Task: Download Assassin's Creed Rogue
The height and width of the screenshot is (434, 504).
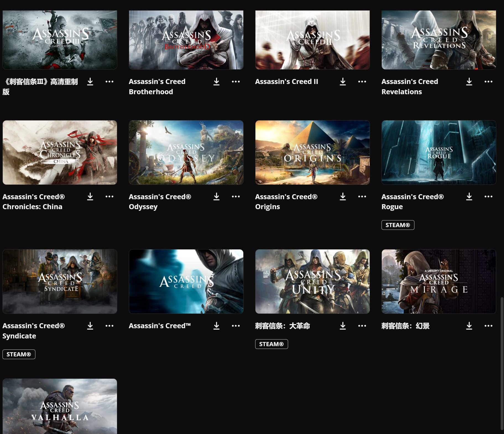Action: [x=469, y=196]
